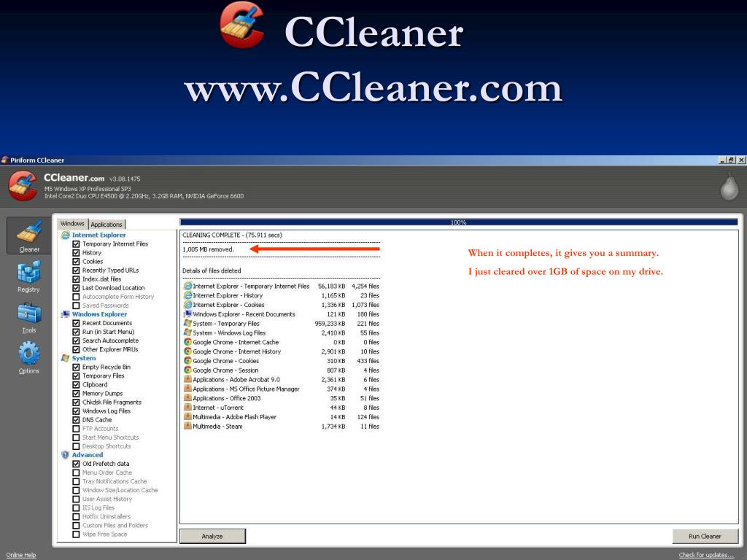Uncheck the Old Prefetch data checkbox
The width and height of the screenshot is (747, 560).
coord(76,464)
